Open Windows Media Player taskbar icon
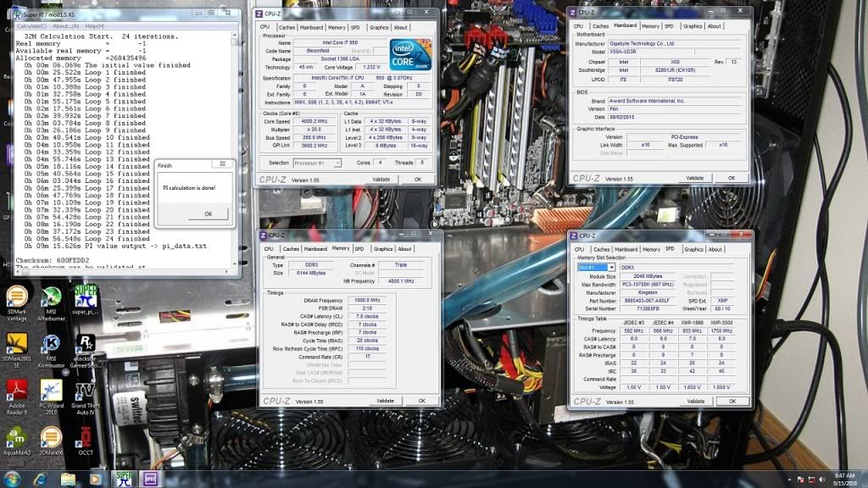 click(95, 480)
